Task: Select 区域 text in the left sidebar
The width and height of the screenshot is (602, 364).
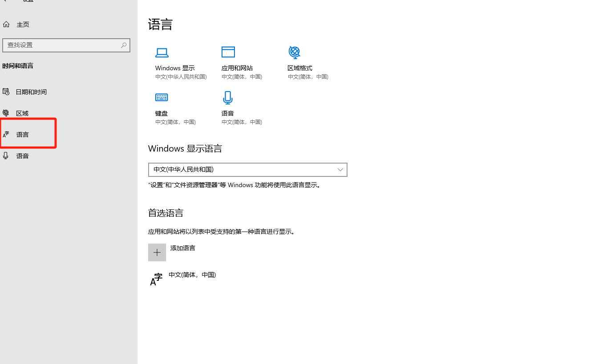Action: point(22,113)
